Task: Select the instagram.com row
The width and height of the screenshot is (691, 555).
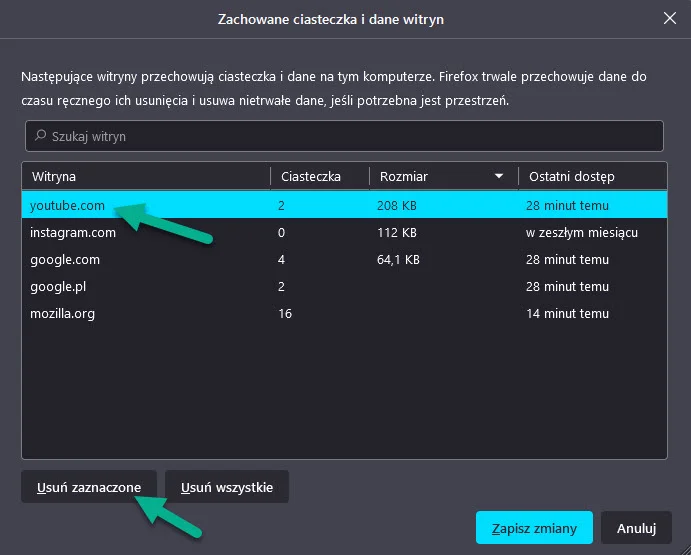Action: (344, 232)
